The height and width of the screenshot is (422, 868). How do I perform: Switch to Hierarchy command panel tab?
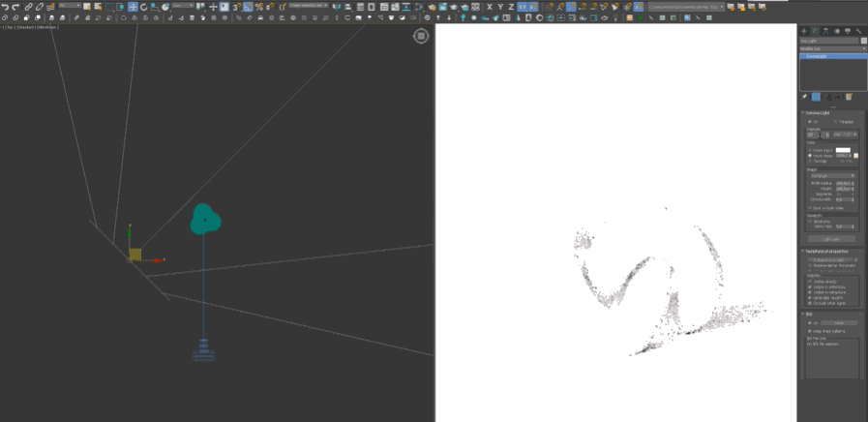click(826, 30)
